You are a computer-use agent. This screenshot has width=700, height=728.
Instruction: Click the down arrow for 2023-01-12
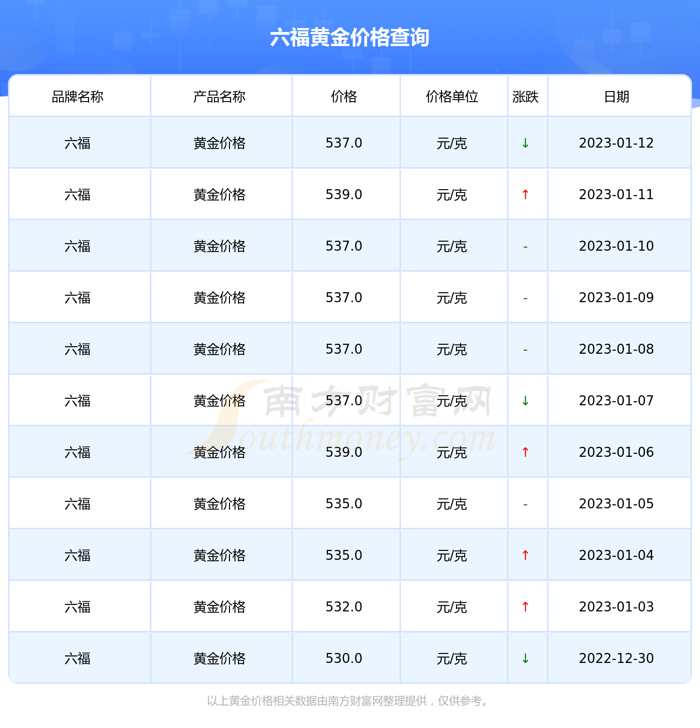point(525,143)
